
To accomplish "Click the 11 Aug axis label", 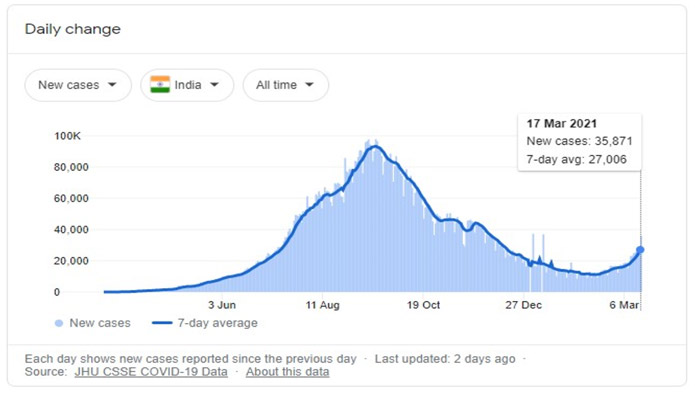I will pyautogui.click(x=323, y=305).
